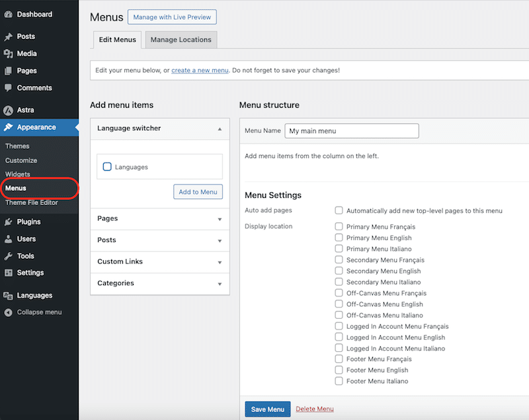Tick the Primary Menu English location
The image size is (529, 420).
point(339,237)
